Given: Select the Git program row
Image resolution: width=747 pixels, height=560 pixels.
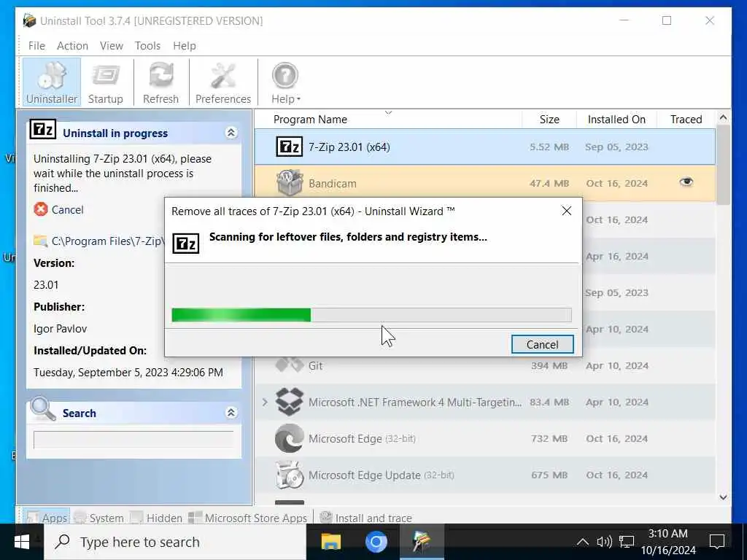Looking at the screenshot, I should (x=485, y=366).
